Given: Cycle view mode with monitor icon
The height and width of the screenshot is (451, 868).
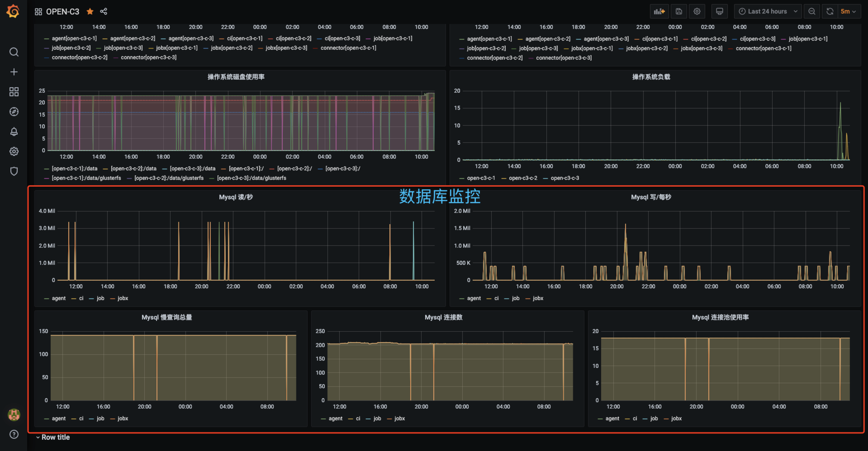Looking at the screenshot, I should (x=719, y=12).
